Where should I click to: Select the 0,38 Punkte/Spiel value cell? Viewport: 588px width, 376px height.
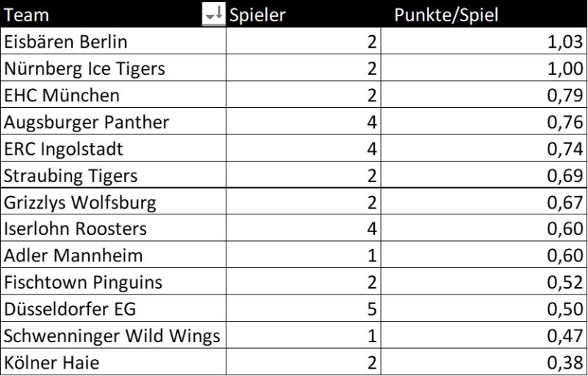pyautogui.click(x=484, y=362)
